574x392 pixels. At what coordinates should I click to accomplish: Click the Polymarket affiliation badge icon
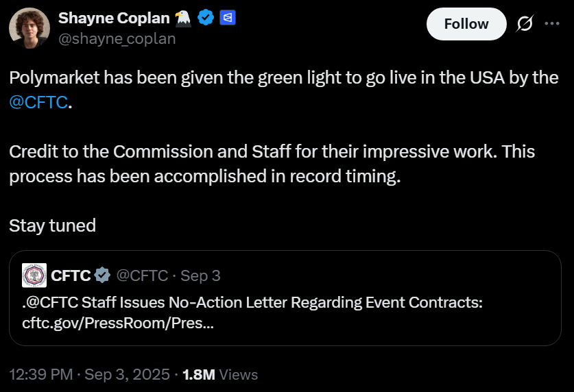coord(228,19)
